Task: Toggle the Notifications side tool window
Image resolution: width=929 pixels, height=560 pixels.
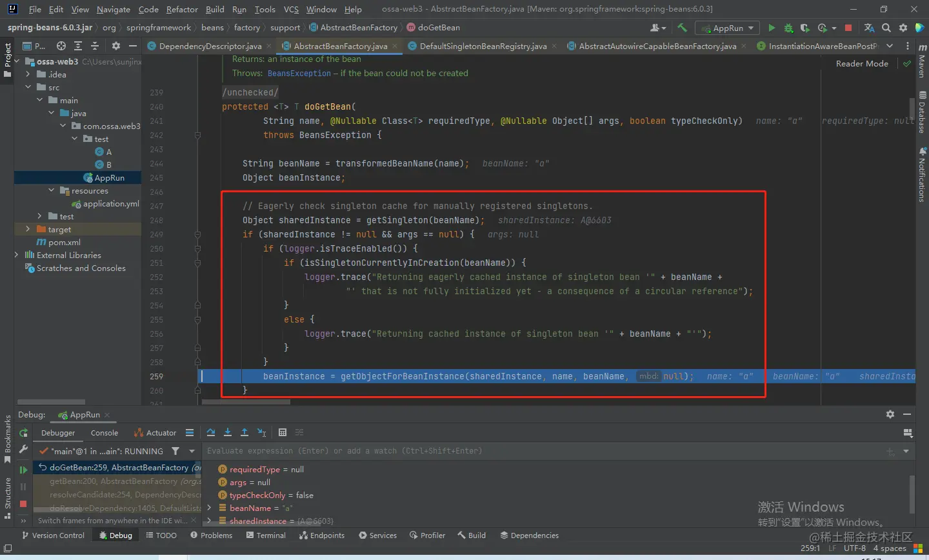Action: (922, 175)
